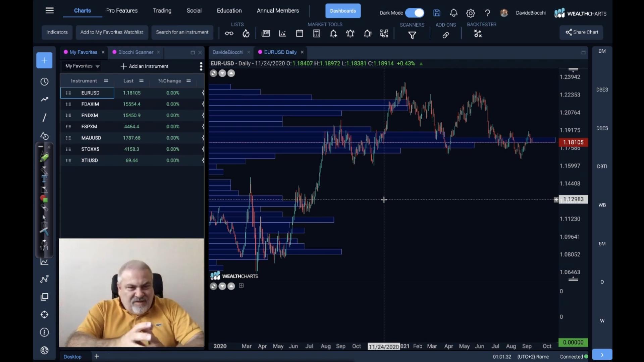Click the down arrow circle below WealthCharts logo

pos(222,286)
